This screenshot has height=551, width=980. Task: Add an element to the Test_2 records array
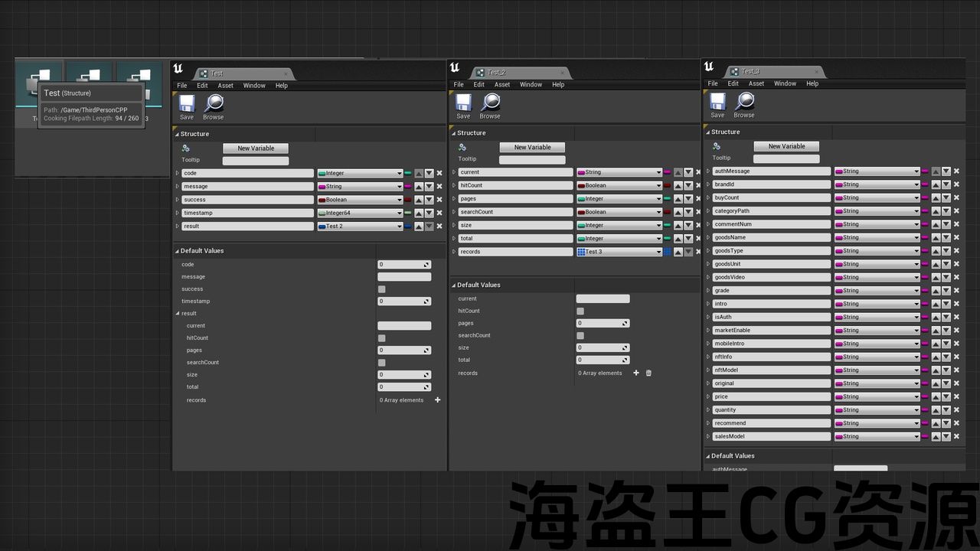(635, 373)
